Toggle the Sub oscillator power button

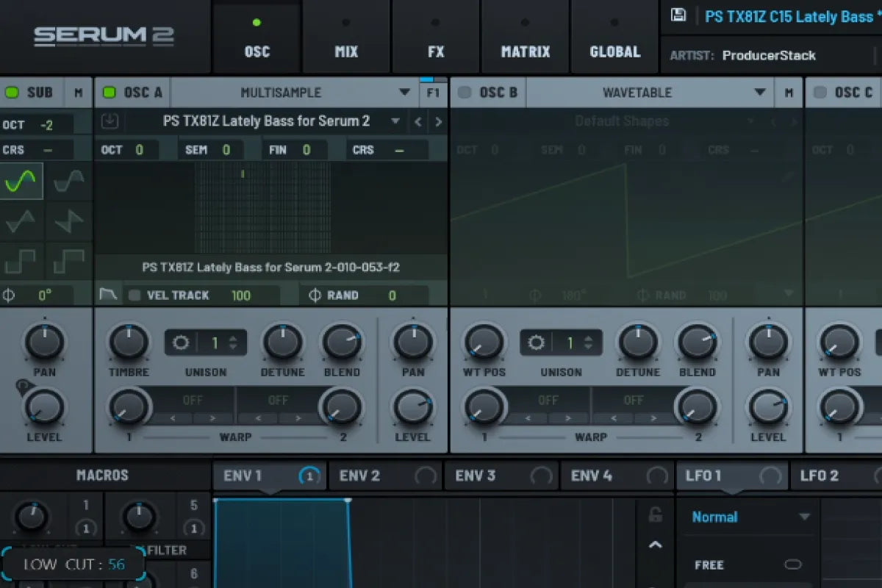[x=12, y=93]
